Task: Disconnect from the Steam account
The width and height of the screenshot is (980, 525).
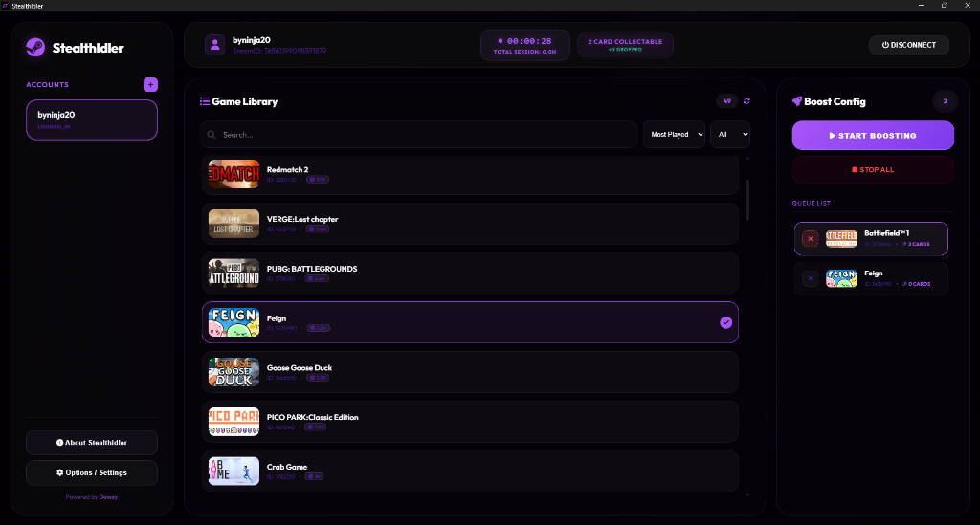Action: [x=909, y=45]
